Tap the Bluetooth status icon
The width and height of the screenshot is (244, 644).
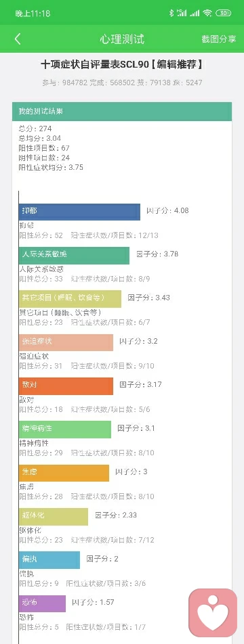coord(171,13)
